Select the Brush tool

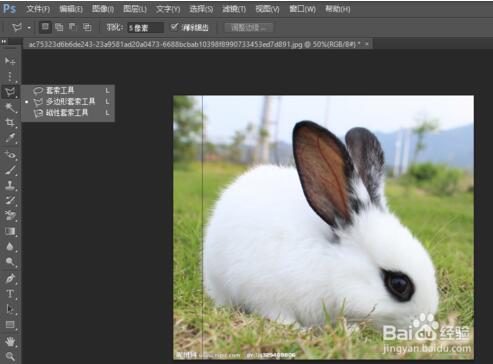pos(10,170)
